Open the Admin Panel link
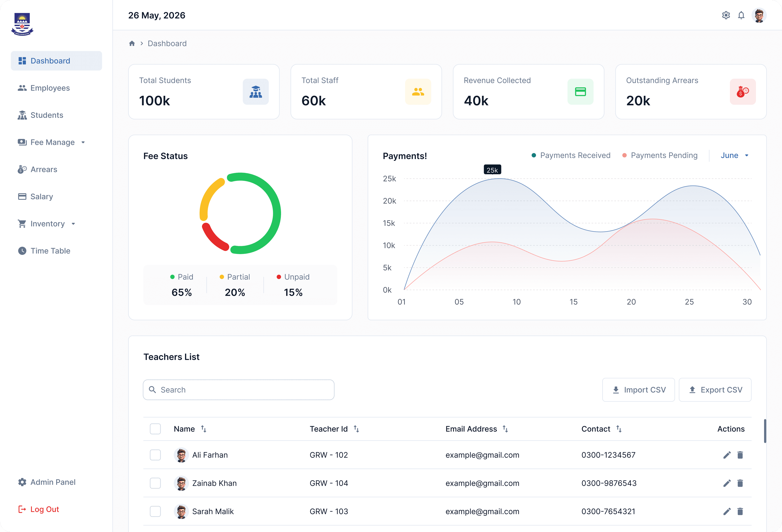This screenshot has width=782, height=532. coord(47,482)
